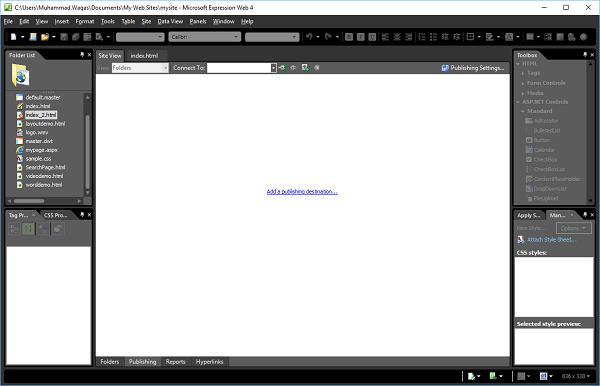Click the New Document toolbar icon
Viewport: 600px width, 386px height.
click(13, 37)
